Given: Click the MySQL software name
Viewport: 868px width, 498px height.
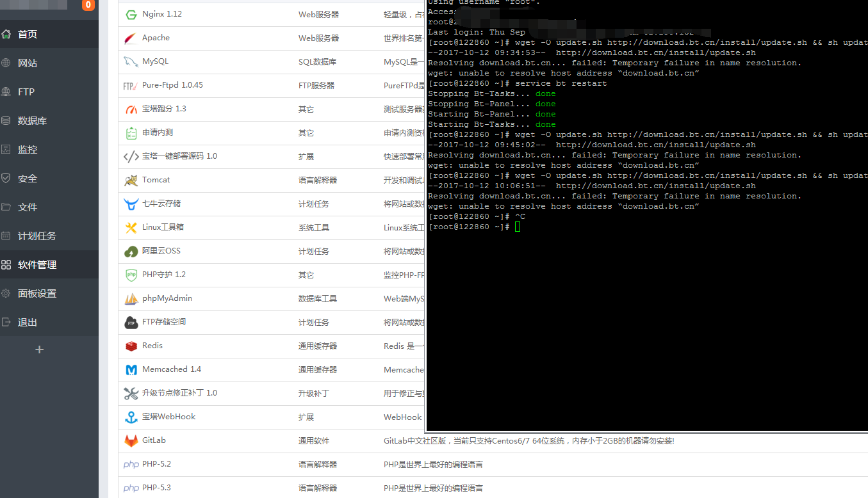Looking at the screenshot, I should point(155,61).
